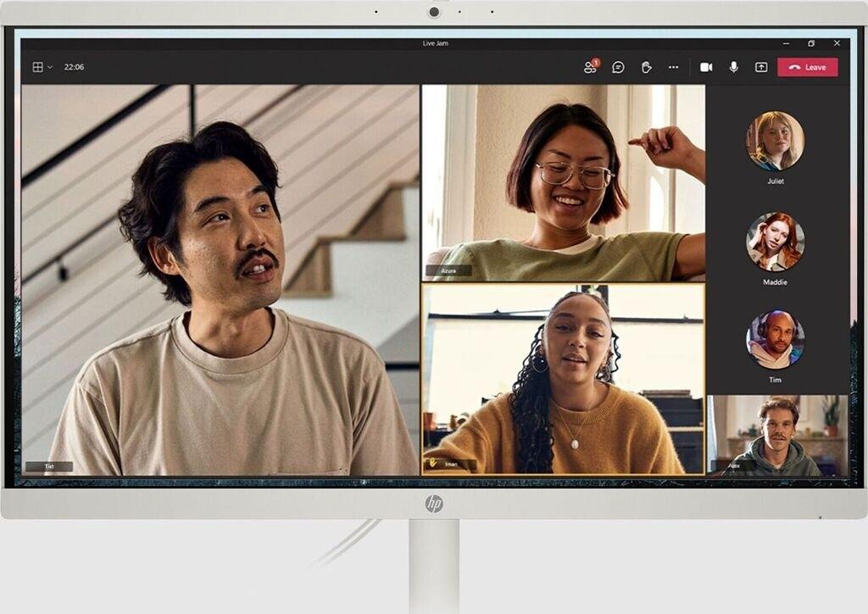Leave the meeting with the Leave button
Image resolution: width=868 pixels, height=614 pixels.
point(807,67)
